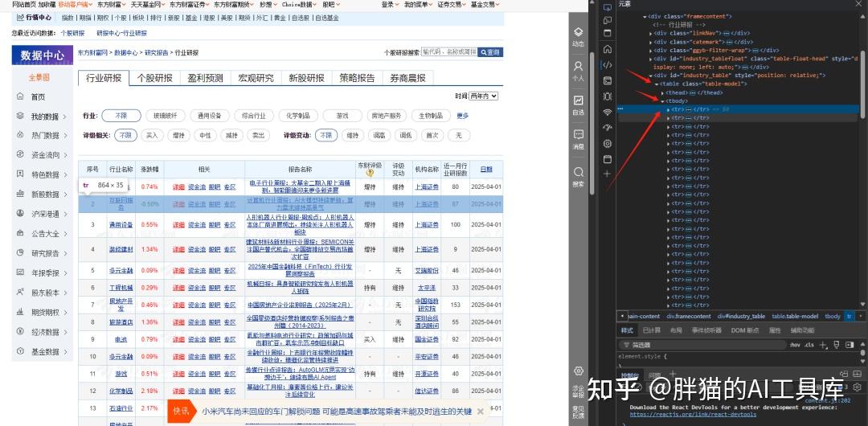
Task: Switch to the 已计算 styles tab
Action: tap(652, 330)
